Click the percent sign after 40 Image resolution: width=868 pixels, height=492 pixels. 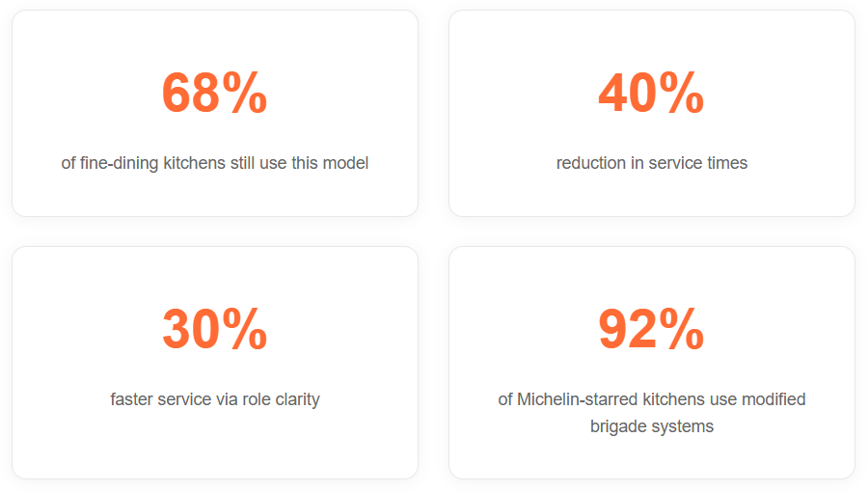tap(682, 93)
